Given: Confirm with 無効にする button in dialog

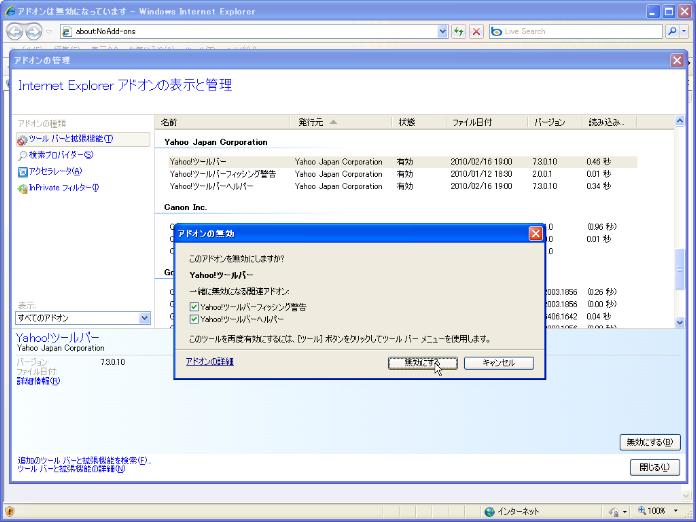Looking at the screenshot, I should 423,363.
